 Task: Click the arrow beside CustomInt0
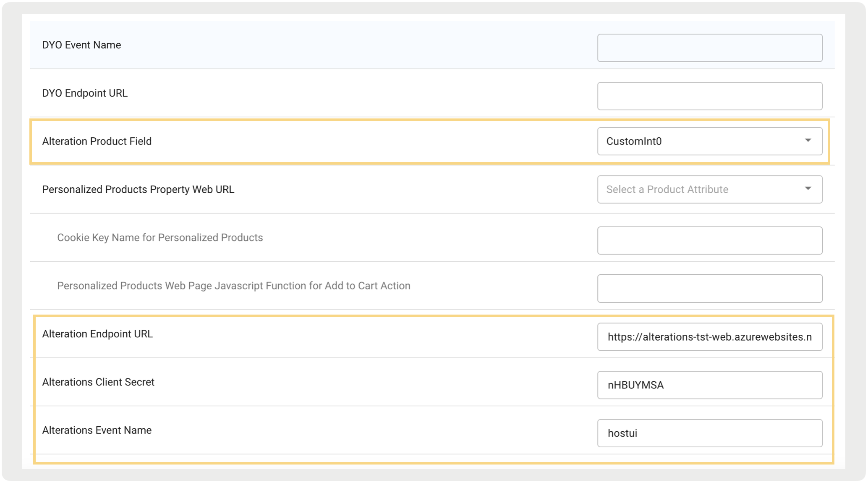(808, 140)
